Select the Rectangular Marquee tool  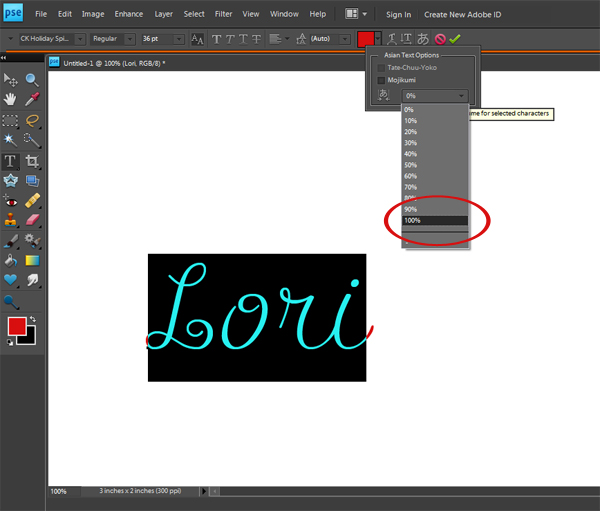[x=10, y=121]
